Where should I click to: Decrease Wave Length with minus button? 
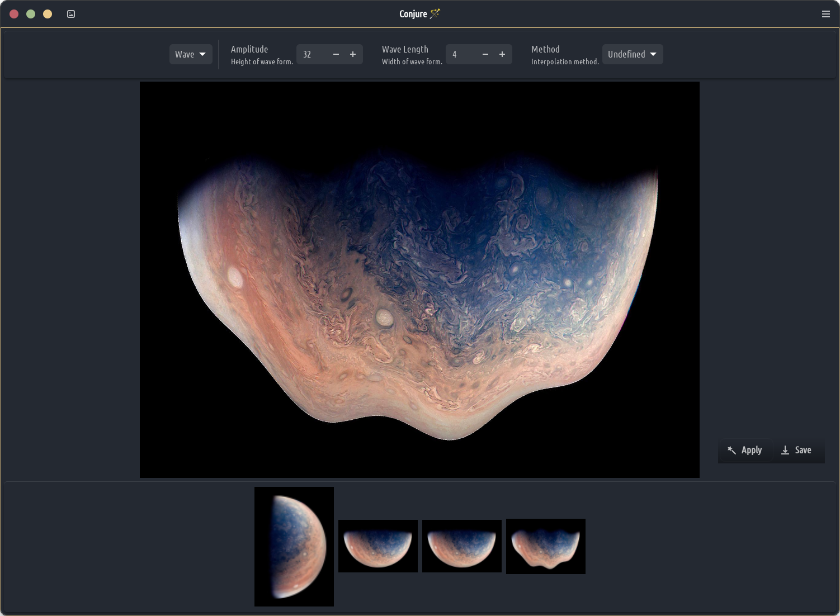485,54
